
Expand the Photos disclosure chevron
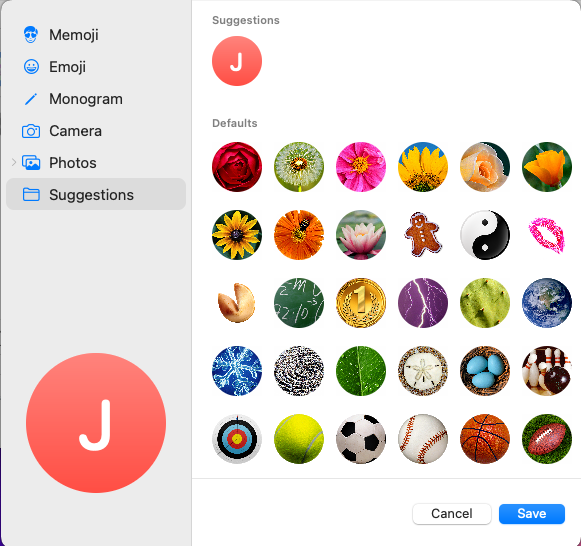(x=14, y=162)
